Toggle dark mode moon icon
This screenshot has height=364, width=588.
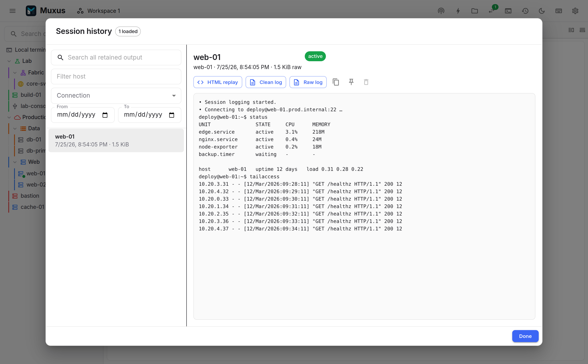pos(542,11)
